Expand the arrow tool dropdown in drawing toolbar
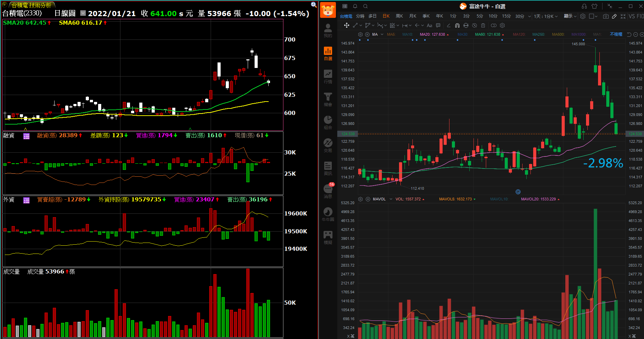 tap(422, 25)
